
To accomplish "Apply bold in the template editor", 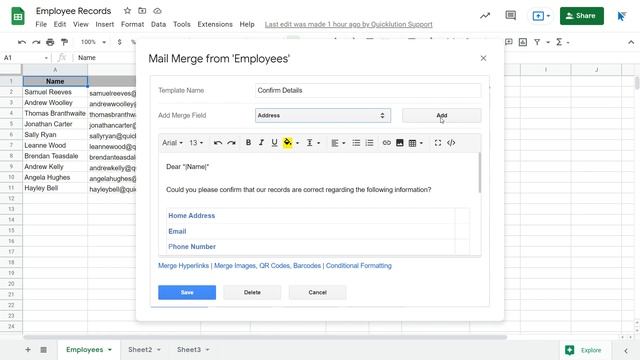I will point(248,143).
